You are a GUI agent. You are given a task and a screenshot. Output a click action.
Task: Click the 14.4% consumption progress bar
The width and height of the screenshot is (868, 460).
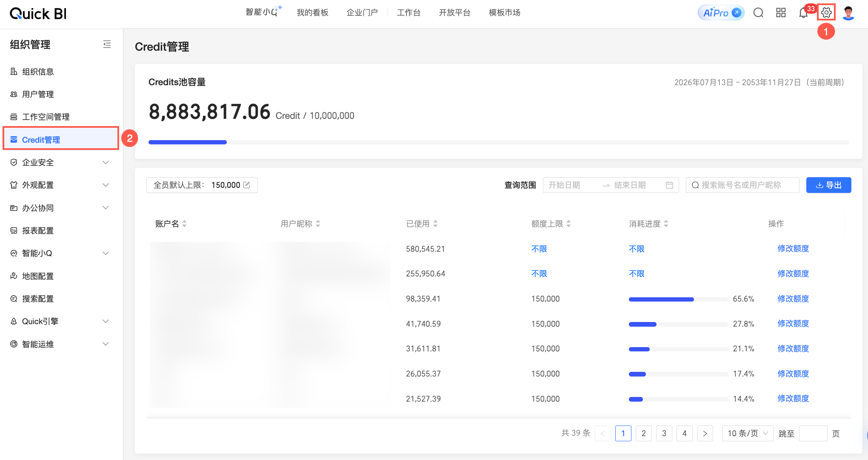678,400
